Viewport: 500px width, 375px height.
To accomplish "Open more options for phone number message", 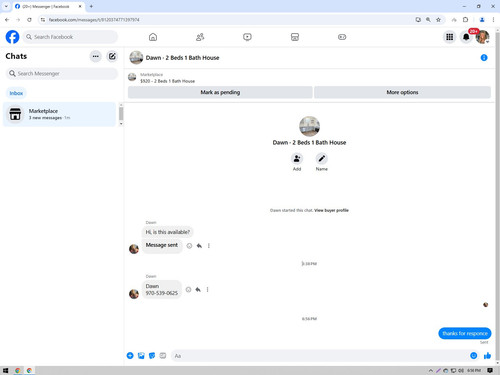I will 207,290.
